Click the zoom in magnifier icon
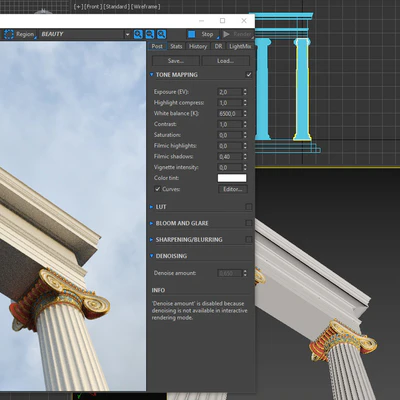 click(x=138, y=34)
